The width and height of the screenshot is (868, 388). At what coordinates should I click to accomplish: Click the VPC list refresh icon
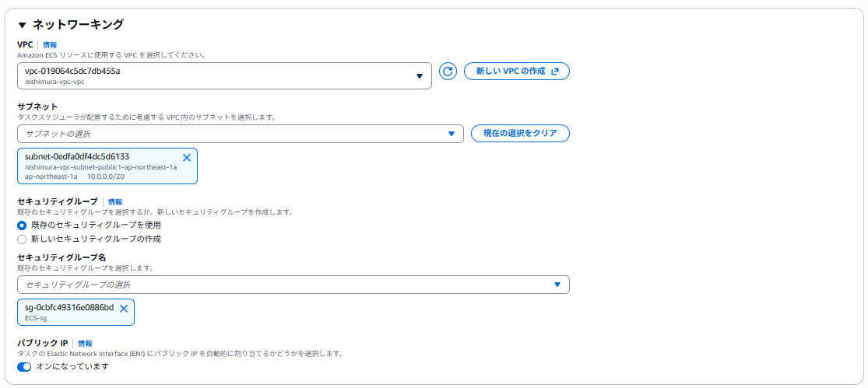tap(448, 72)
